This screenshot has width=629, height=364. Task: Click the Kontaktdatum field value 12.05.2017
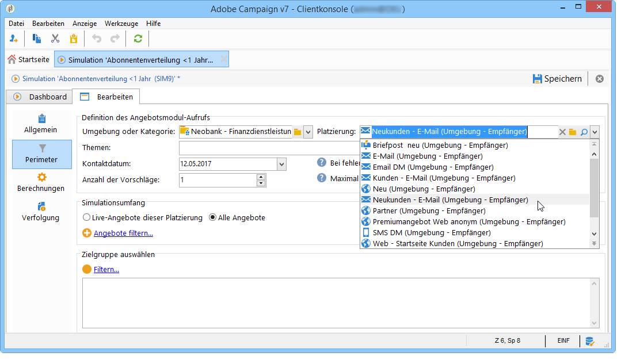point(196,164)
